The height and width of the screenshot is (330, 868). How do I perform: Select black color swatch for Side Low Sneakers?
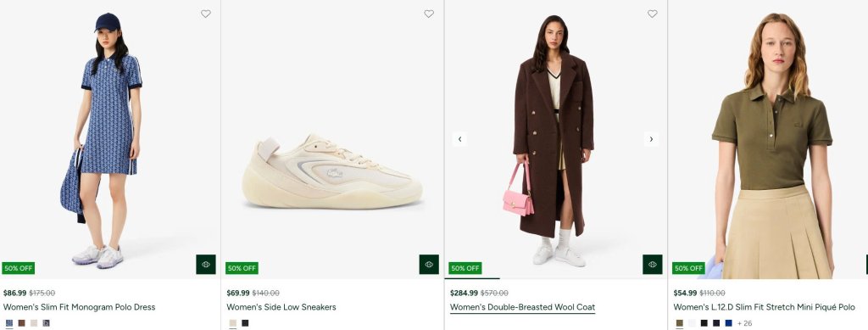click(x=245, y=323)
